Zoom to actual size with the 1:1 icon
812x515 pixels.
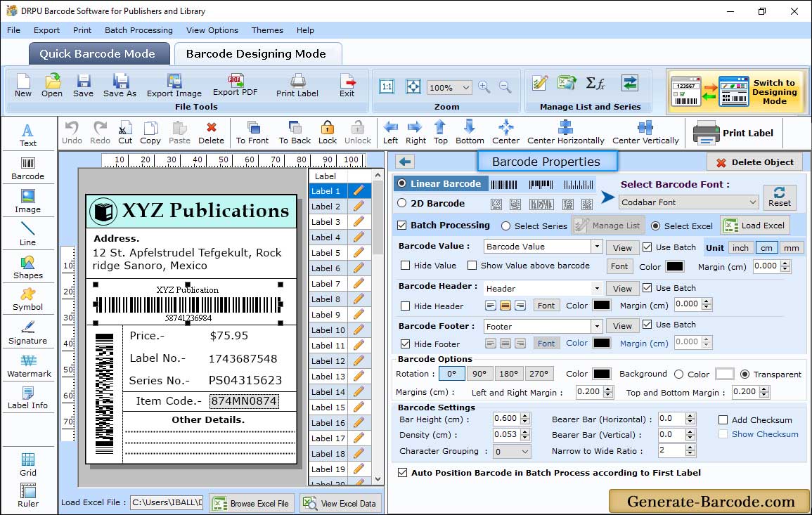pos(387,87)
